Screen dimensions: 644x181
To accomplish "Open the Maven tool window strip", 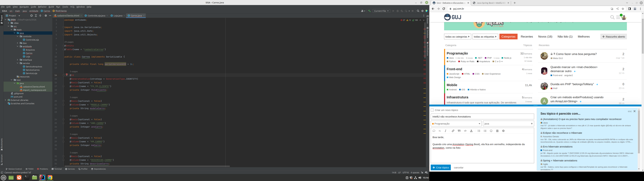I will pos(427,19).
